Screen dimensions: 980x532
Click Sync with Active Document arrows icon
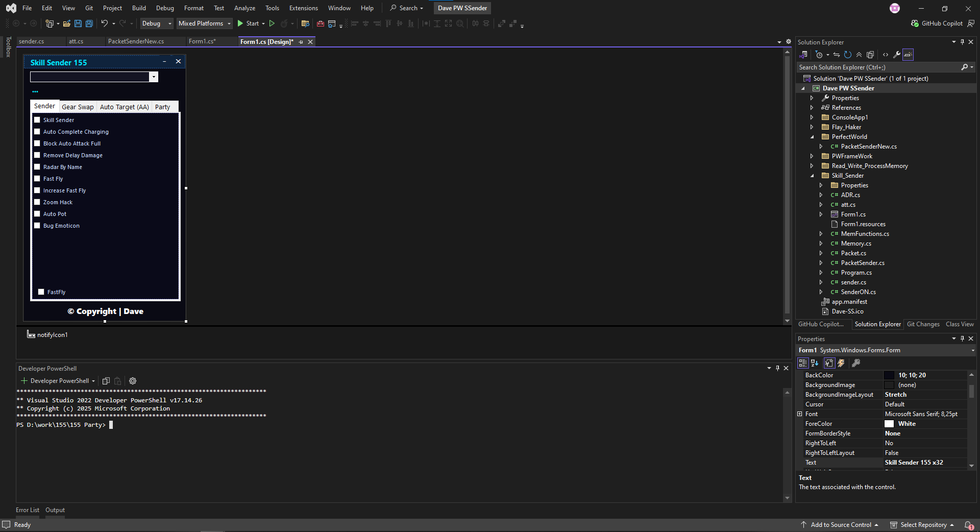837,55
